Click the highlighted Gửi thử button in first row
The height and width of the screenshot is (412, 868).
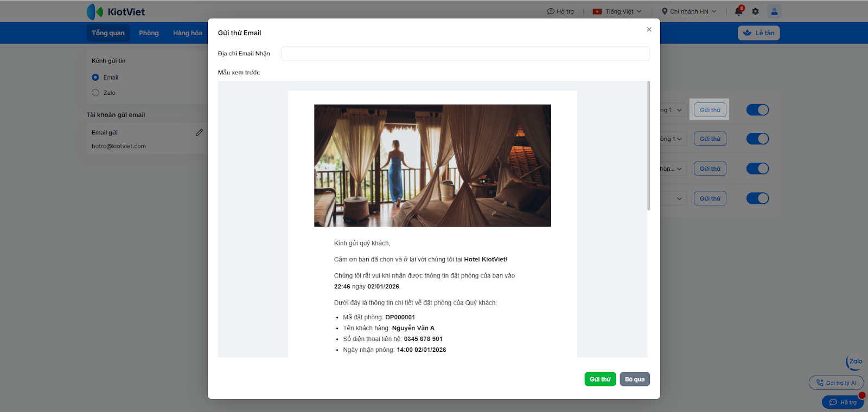[x=710, y=110]
